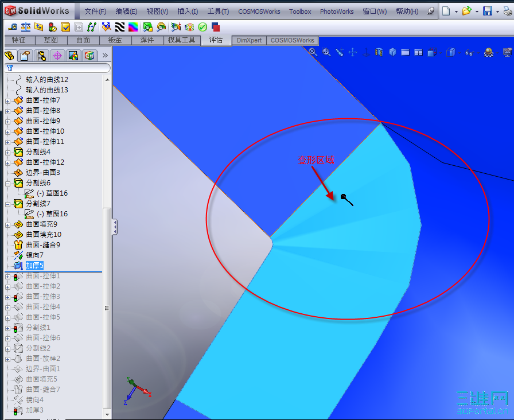
Task: Select suppressed 曲面-放样2 feature
Action: click(43, 359)
